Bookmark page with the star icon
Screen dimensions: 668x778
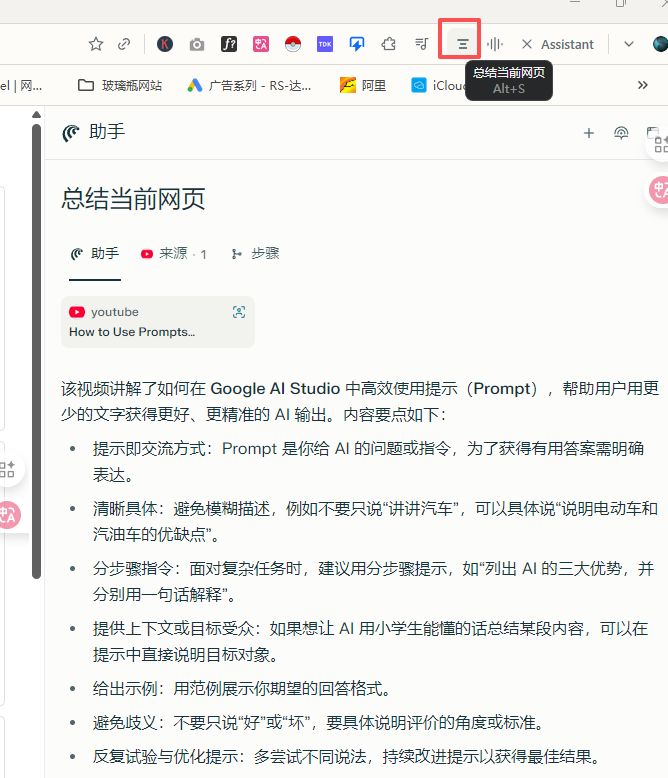pyautogui.click(x=96, y=44)
